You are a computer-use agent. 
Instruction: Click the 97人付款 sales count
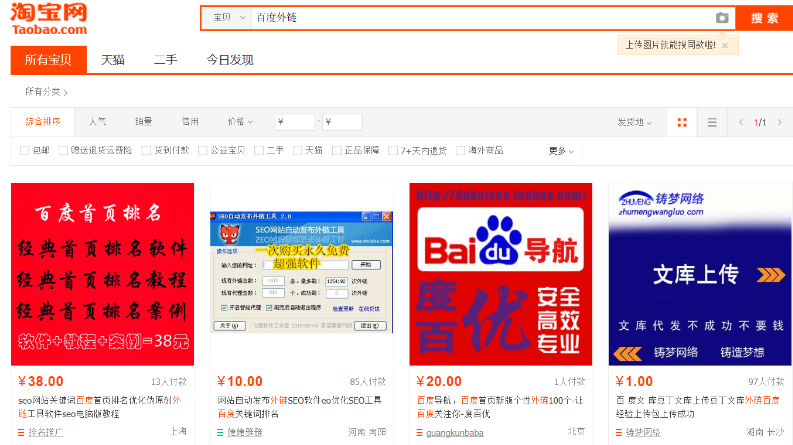pyautogui.click(x=766, y=382)
